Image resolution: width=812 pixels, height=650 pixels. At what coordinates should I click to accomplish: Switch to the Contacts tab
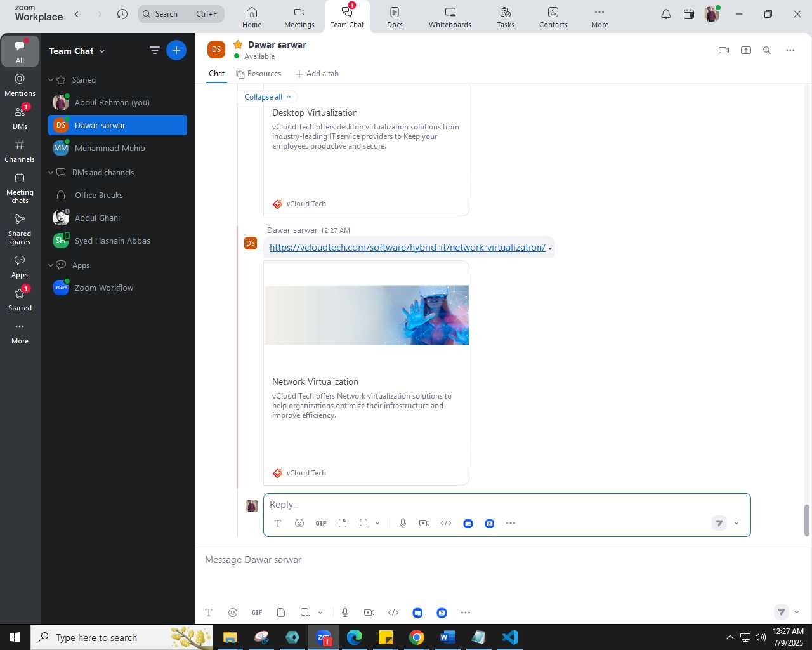[x=553, y=17]
